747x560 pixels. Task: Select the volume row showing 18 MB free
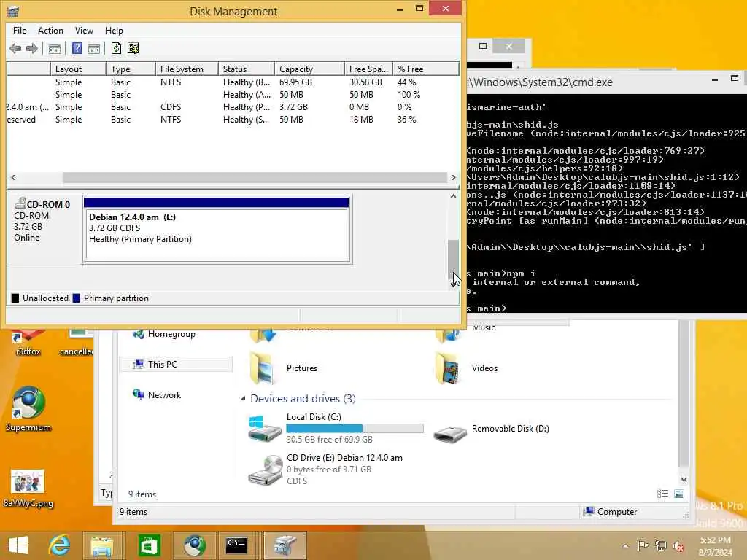tap(233, 120)
